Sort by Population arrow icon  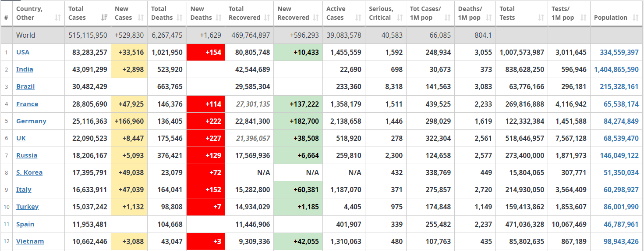click(x=636, y=18)
